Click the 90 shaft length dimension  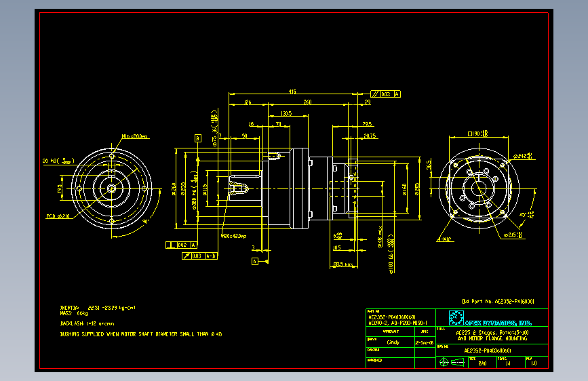pos(245,136)
